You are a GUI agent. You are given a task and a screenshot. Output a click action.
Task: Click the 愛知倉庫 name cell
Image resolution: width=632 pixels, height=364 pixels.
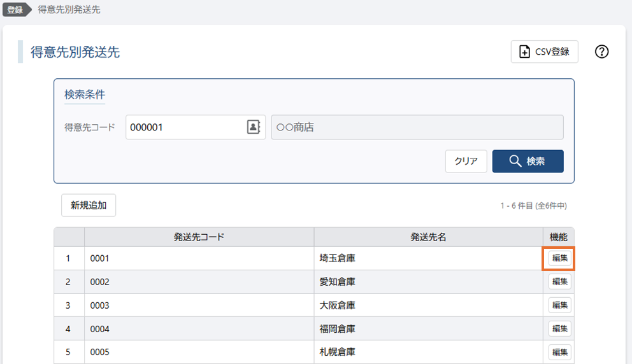429,282
